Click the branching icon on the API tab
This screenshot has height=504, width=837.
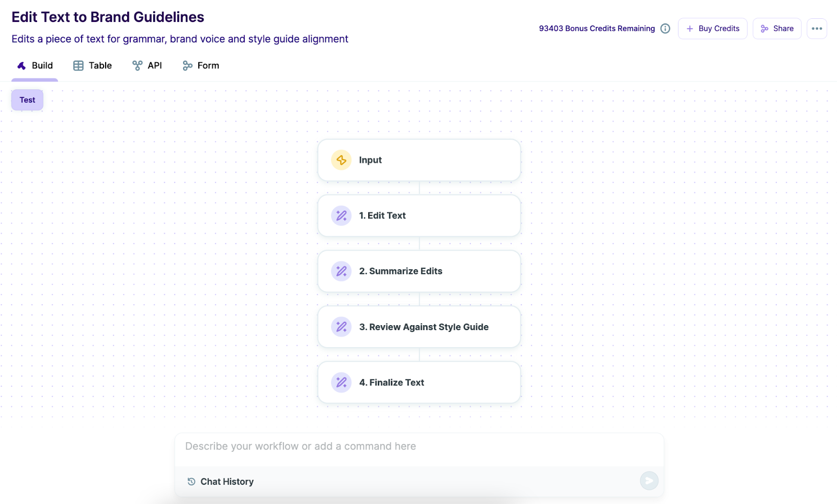[x=137, y=65]
